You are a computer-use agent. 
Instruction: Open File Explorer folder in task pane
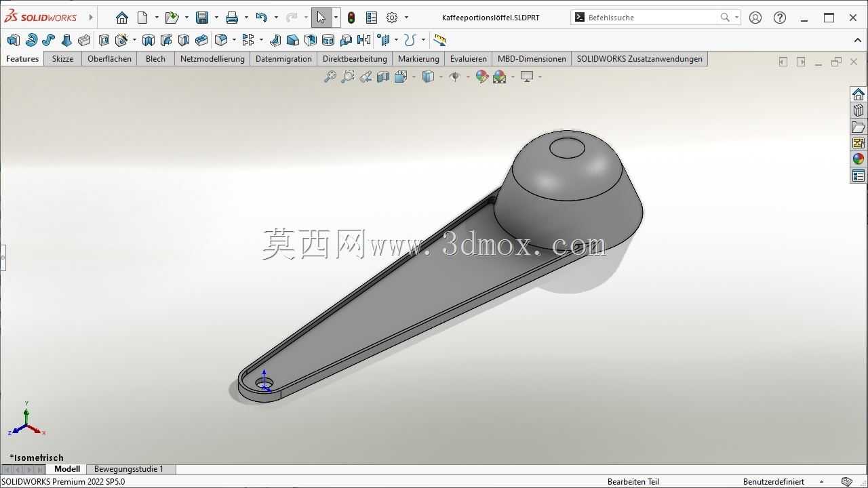[859, 127]
